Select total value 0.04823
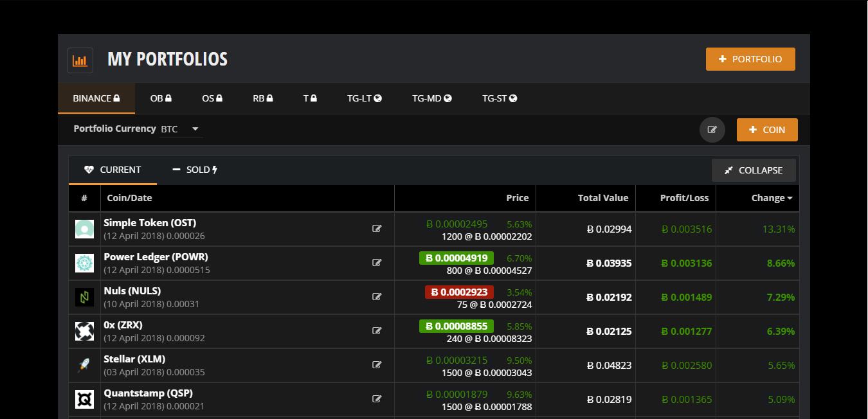Image resolution: width=868 pixels, height=419 pixels. [609, 365]
